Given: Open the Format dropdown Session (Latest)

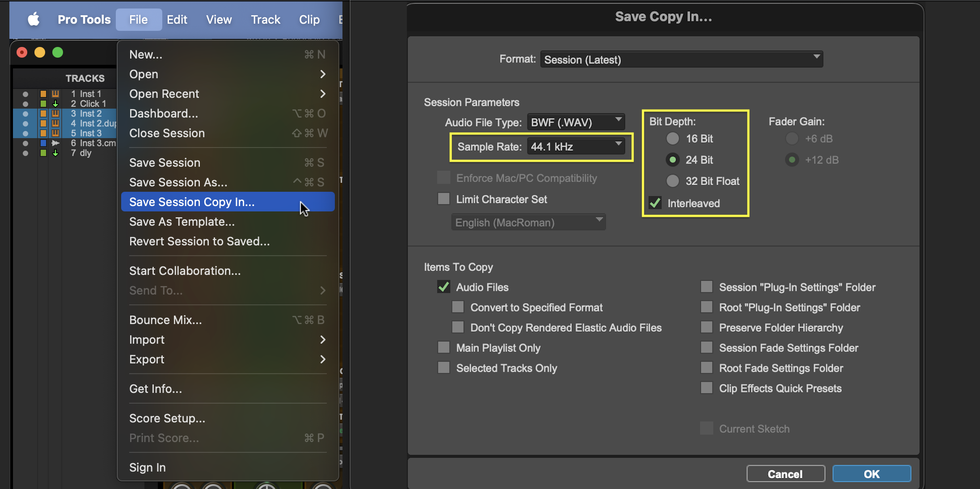Looking at the screenshot, I should click(x=681, y=59).
